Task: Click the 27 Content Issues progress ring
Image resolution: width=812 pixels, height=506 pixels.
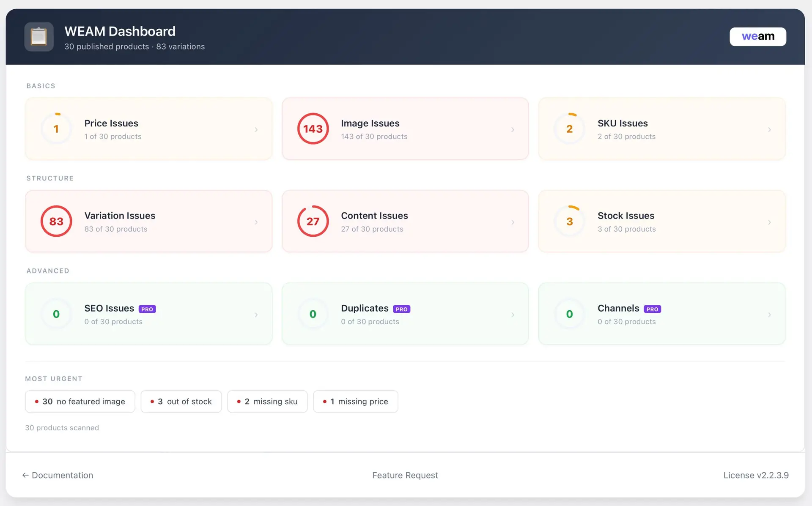Action: 313,221
